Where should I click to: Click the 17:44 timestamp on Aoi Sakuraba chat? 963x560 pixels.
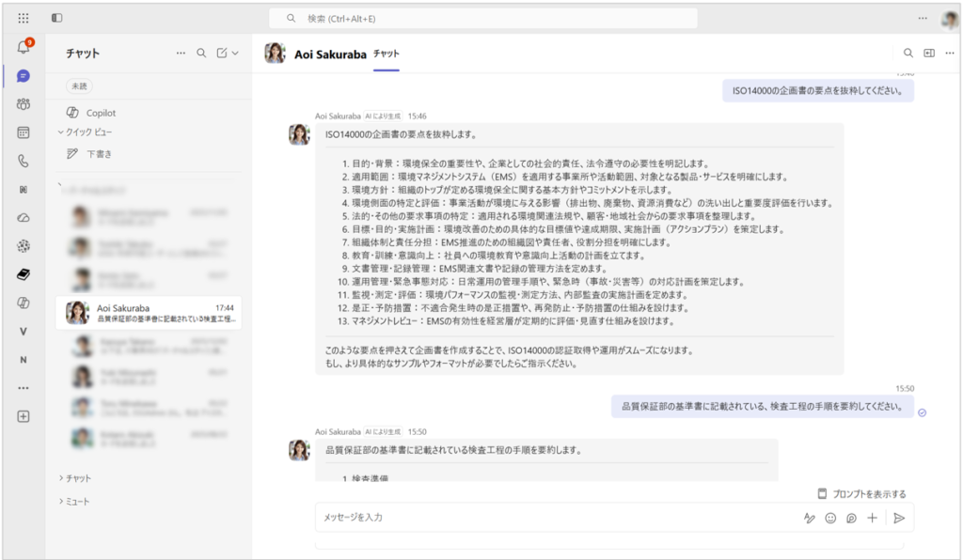pos(225,308)
